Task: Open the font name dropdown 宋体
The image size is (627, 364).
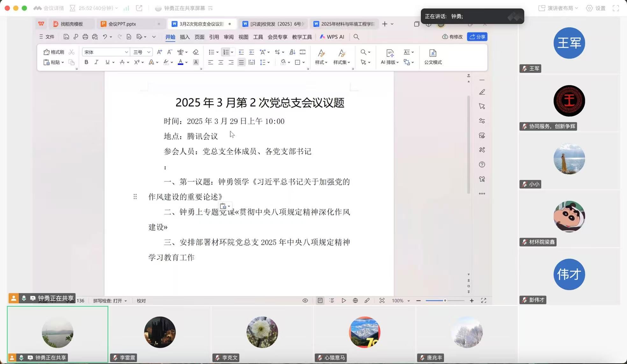Action: (x=126, y=52)
